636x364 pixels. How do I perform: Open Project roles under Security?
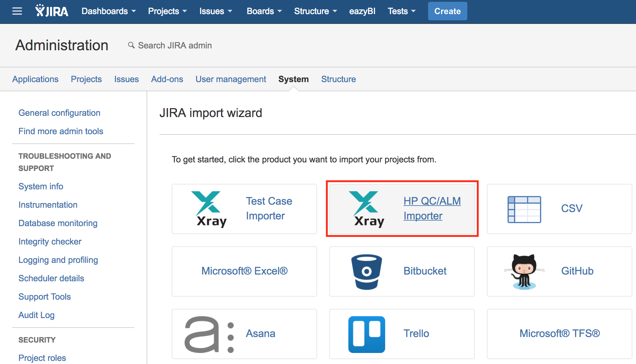[x=42, y=358]
